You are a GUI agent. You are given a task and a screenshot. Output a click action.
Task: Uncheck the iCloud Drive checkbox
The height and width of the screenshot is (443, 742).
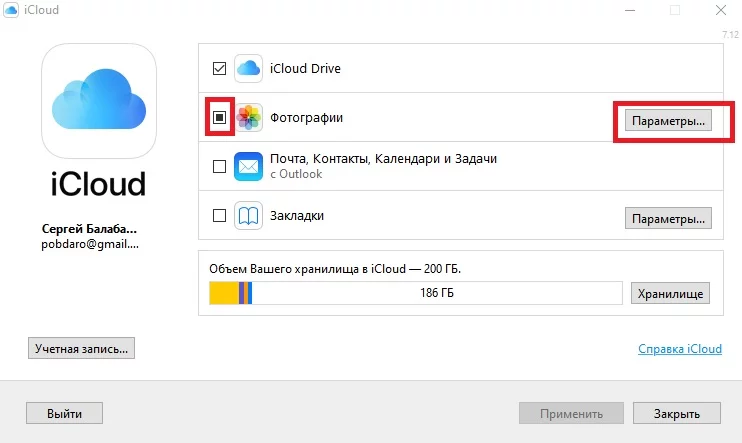click(220, 69)
